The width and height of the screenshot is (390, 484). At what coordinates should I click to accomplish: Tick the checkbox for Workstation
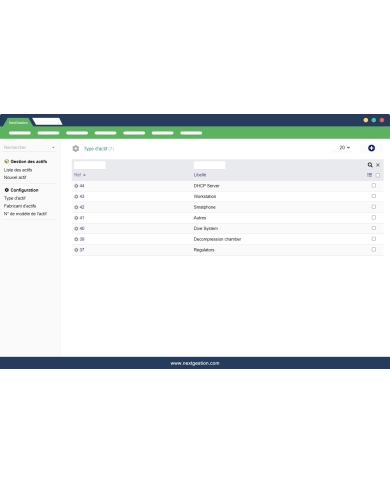coord(374,196)
